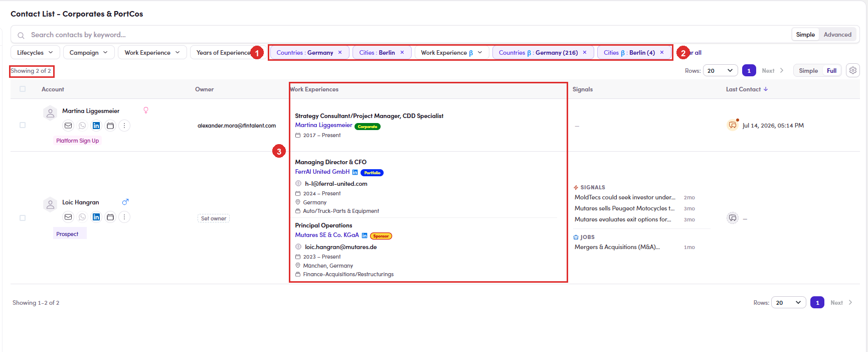Viewport: 868px width, 352px height.
Task: Open Martina Liggesmeier contact name
Action: tap(91, 111)
